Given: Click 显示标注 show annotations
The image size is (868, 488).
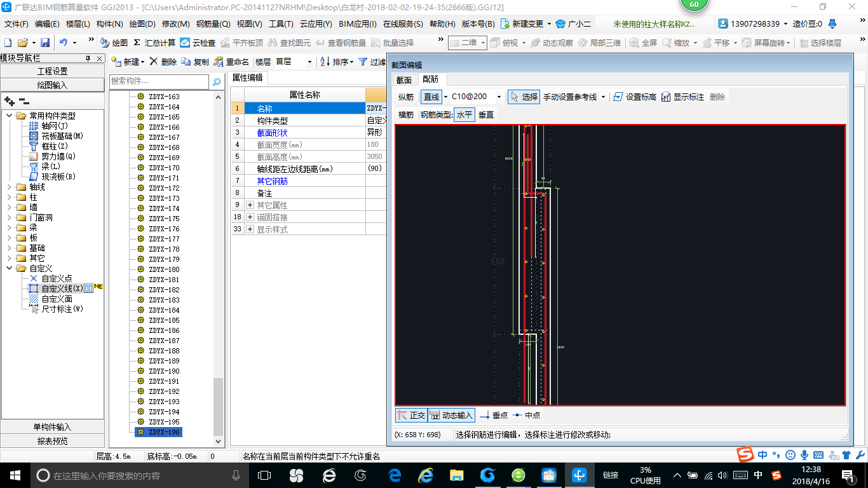Looking at the screenshot, I should (x=682, y=97).
